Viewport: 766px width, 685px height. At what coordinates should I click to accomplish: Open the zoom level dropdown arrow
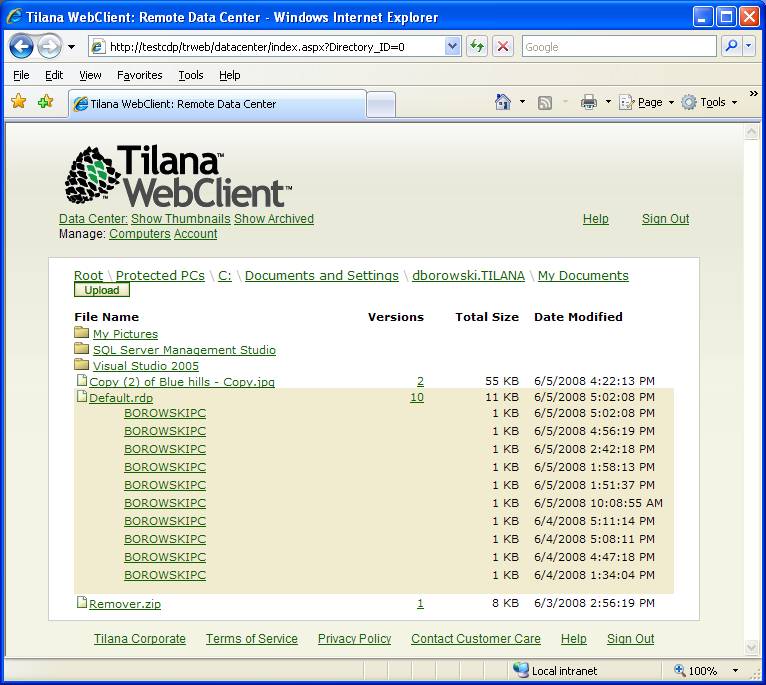coord(735,671)
